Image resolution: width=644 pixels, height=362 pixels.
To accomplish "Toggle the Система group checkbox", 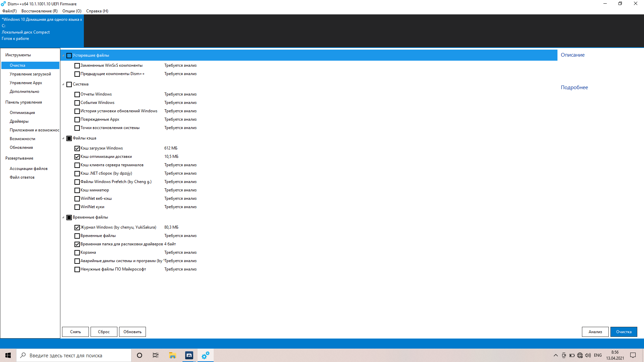I will click(69, 84).
